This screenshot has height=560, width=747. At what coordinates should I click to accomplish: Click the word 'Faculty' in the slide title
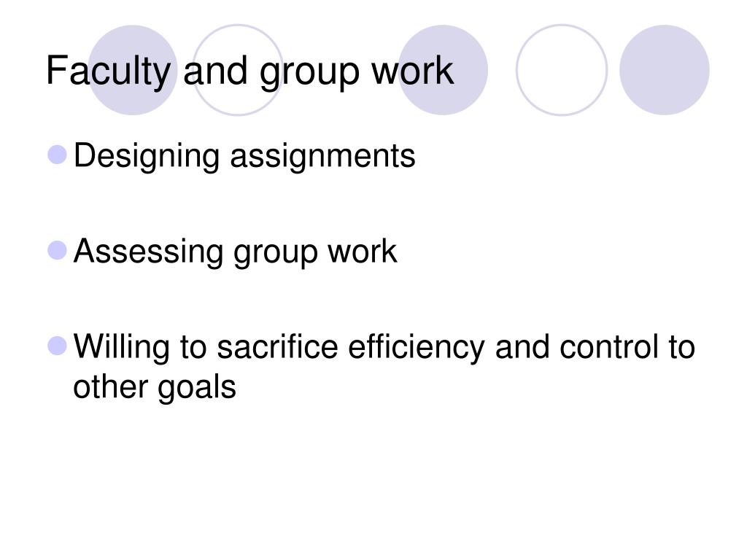click(108, 71)
